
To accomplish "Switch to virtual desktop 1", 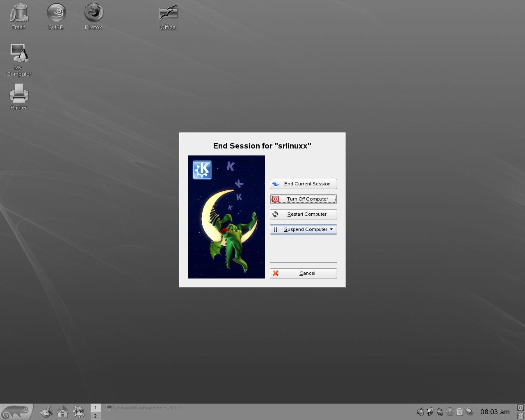I will pyautogui.click(x=96, y=408).
